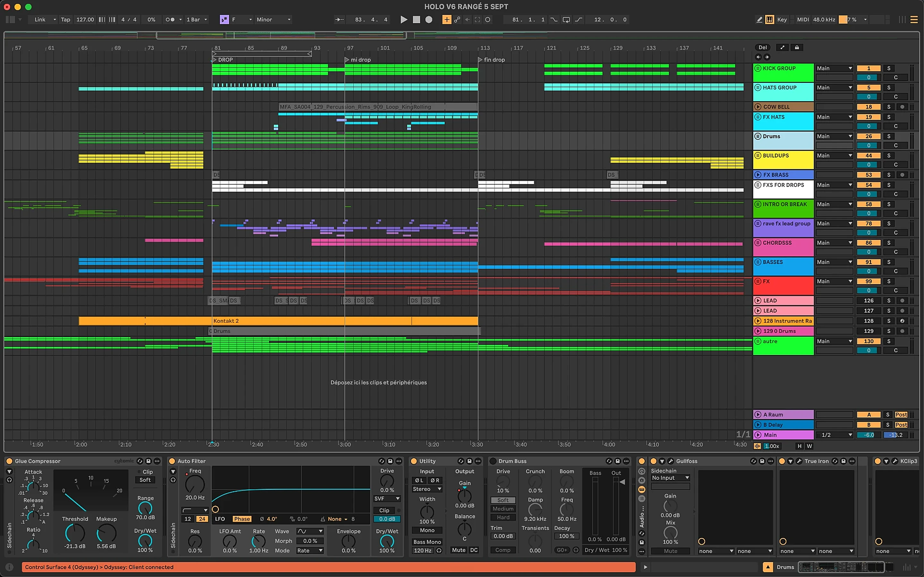Viewport: 924px width, 577px height.
Task: Start playback with the Play button
Action: pos(404,20)
